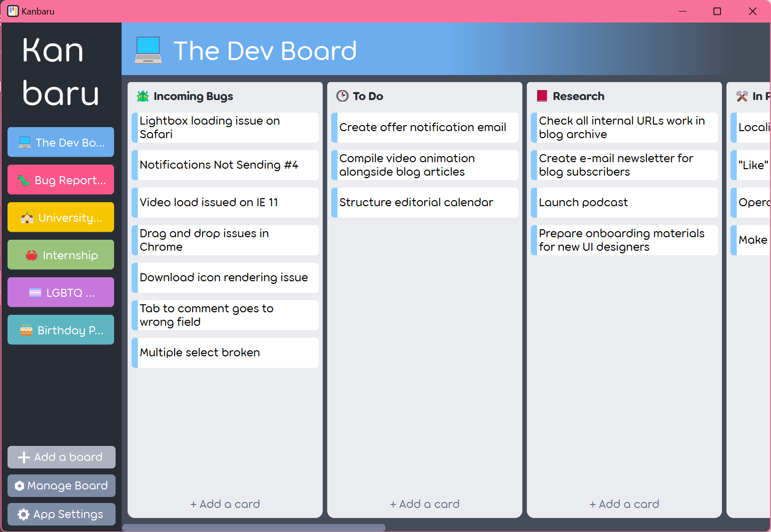Viewport: 771px width, 532px height.
Task: Click the hammer tools icon of the In Progress list
Action: 742,96
